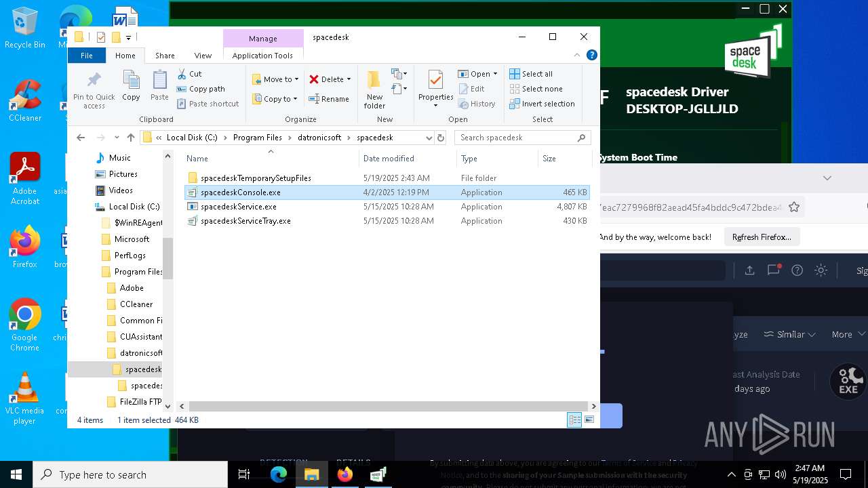Go up one folder level arrow

(x=131, y=138)
